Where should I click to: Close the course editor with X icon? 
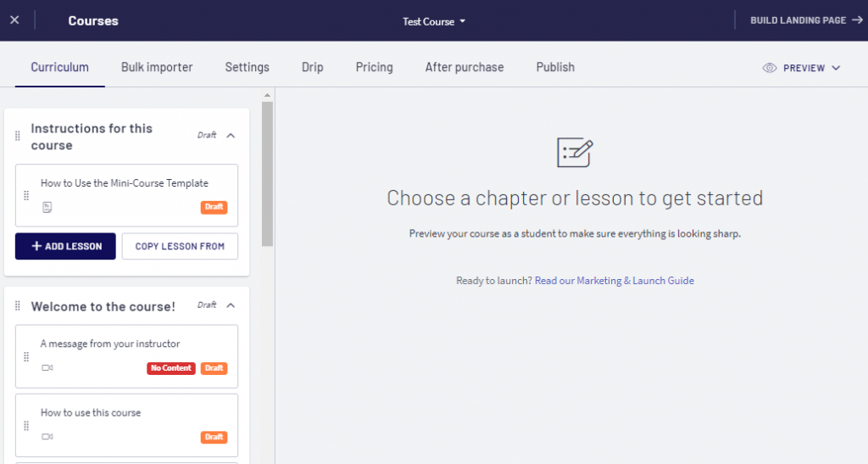[x=15, y=20]
